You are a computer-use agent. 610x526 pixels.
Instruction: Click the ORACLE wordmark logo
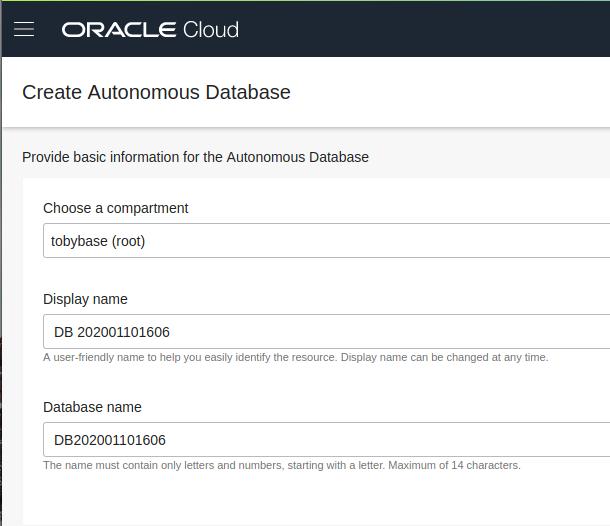(119, 30)
